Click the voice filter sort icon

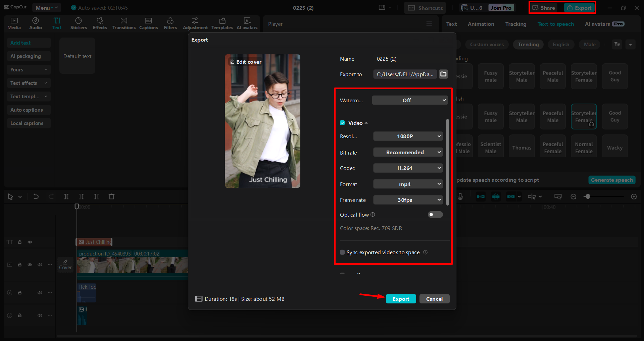[617, 44]
